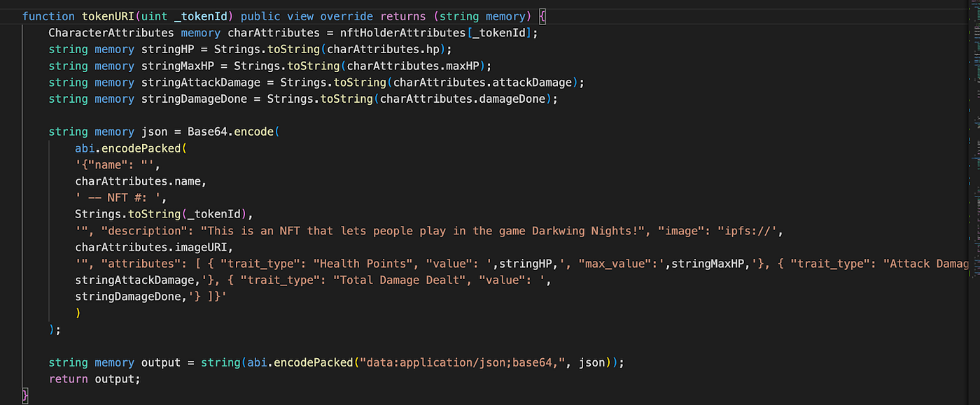
Task: Click the function name tokenURI
Action: click(107, 16)
